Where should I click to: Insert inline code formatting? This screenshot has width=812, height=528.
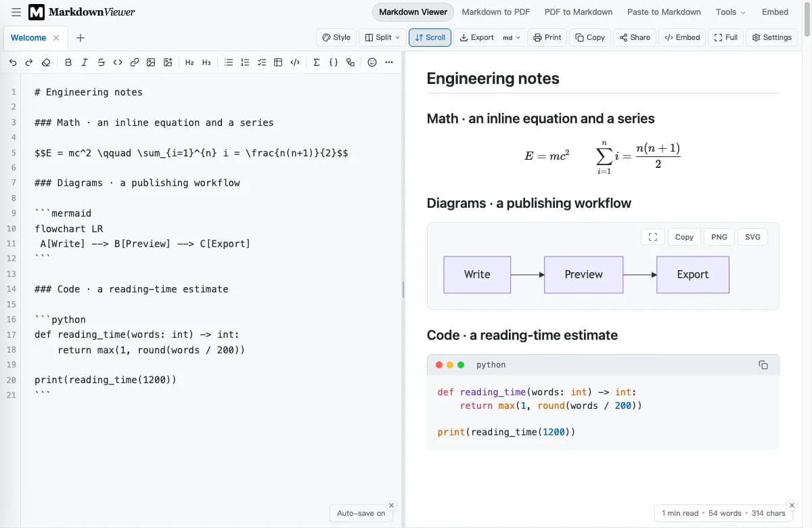(x=118, y=62)
